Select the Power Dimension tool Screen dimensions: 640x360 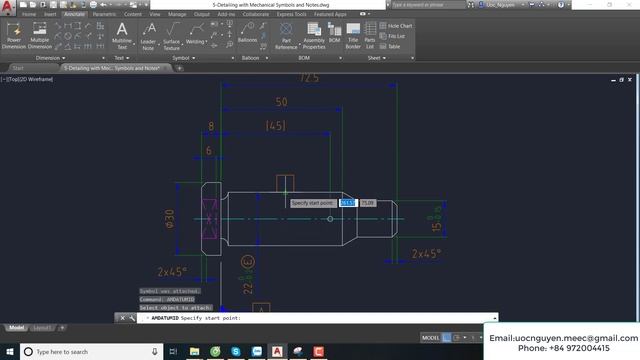point(14,36)
